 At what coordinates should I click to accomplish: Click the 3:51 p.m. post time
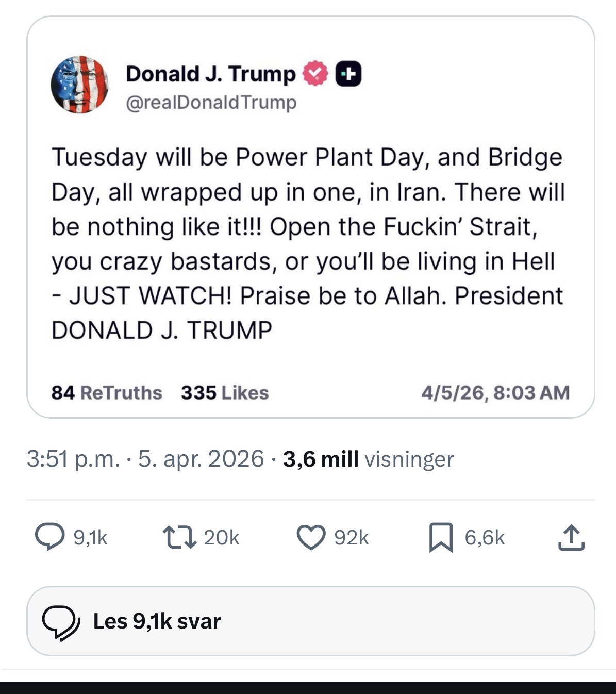click(73, 459)
